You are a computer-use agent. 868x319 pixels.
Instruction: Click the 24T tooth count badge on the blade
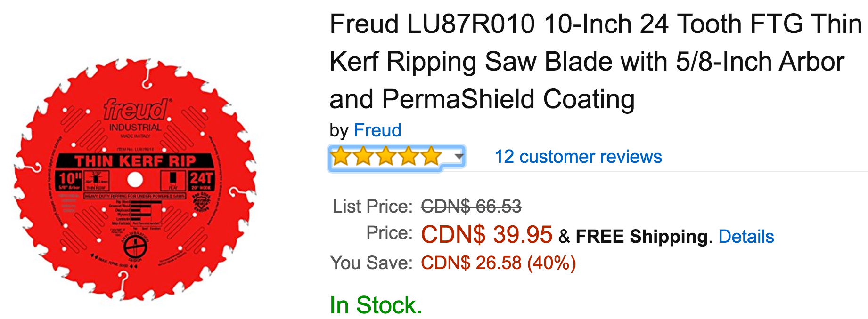coord(201,180)
